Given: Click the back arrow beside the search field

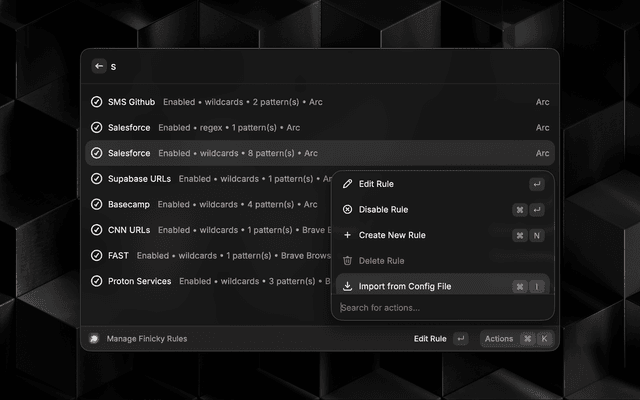Looking at the screenshot, I should pos(99,66).
